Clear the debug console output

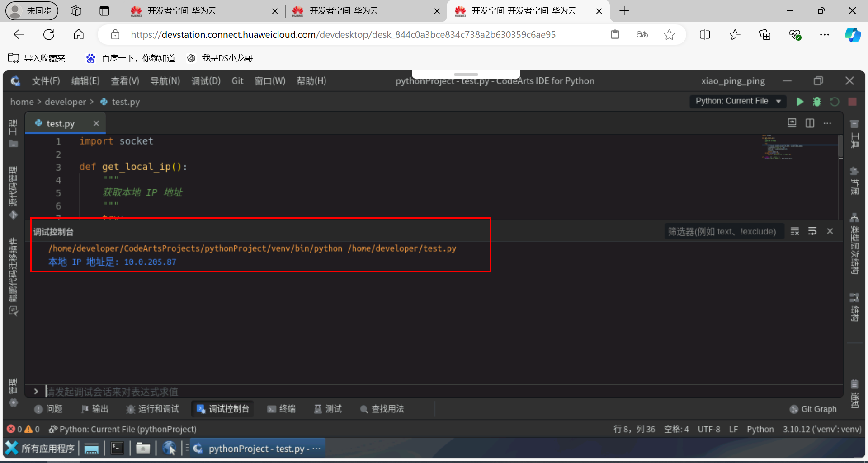(794, 231)
